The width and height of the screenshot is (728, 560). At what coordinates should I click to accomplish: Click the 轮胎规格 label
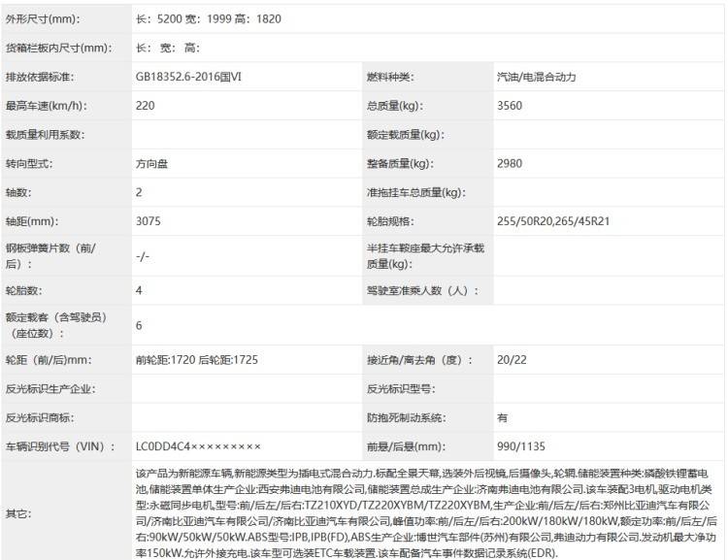[x=390, y=221]
